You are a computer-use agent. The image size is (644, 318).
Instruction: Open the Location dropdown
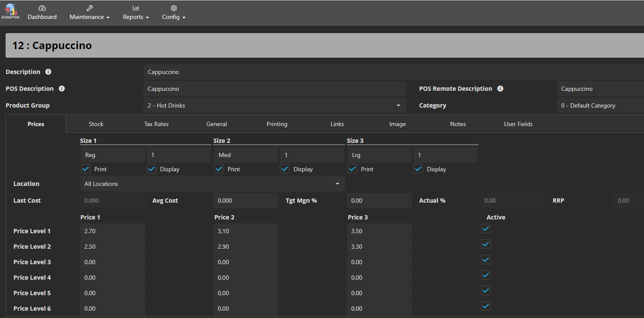coord(212,184)
